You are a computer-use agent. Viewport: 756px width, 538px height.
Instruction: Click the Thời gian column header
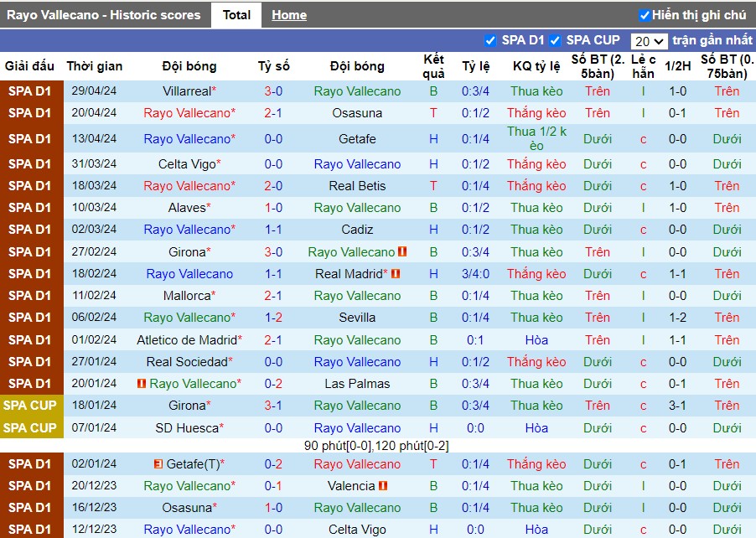pyautogui.click(x=95, y=66)
